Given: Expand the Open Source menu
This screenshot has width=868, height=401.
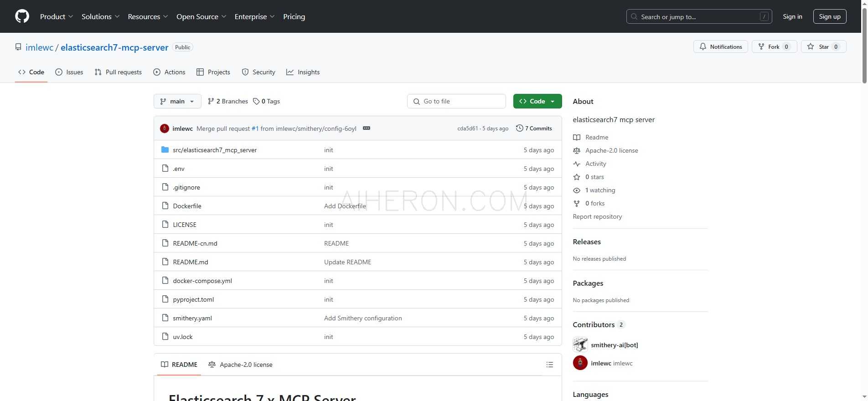Looking at the screenshot, I should (x=201, y=16).
